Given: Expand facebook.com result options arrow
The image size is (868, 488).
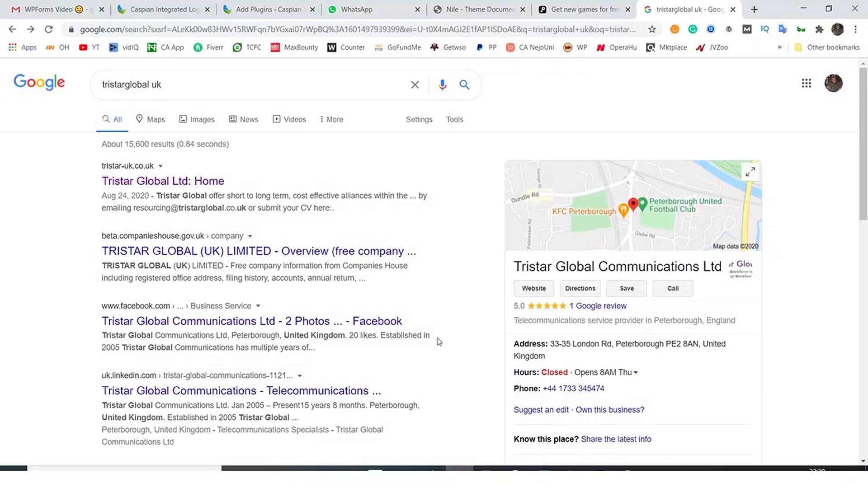Looking at the screenshot, I should 258,306.
